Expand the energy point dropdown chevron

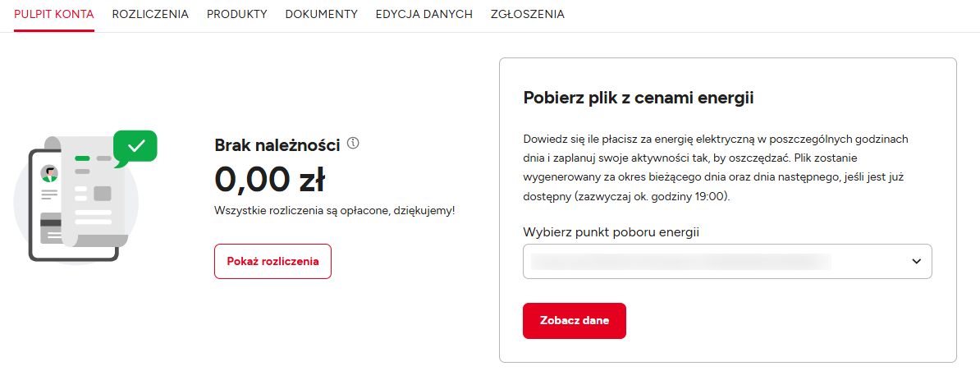click(917, 262)
